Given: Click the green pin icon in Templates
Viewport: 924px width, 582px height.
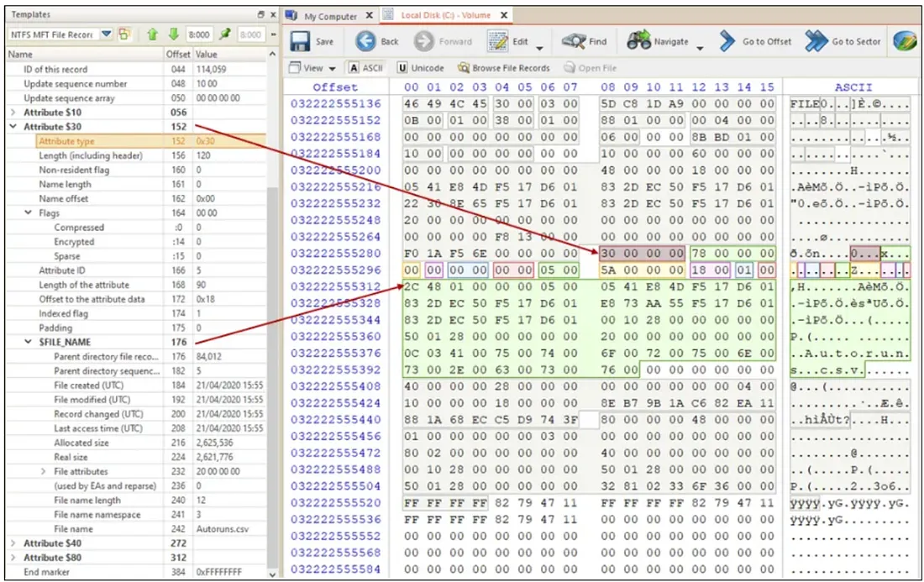Looking at the screenshot, I should pos(225,34).
